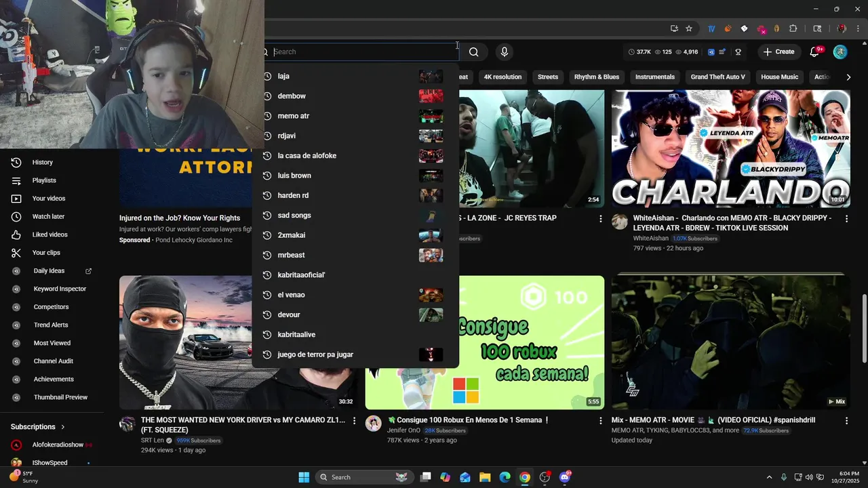
Task: Choose 'juego de terror pa jugar' suggestion
Action: [355, 354]
